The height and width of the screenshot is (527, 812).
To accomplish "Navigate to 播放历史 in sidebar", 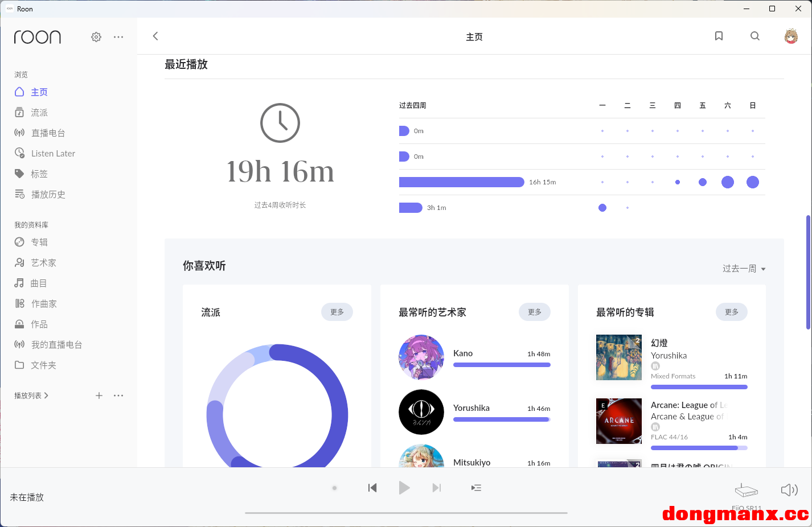I will (48, 195).
